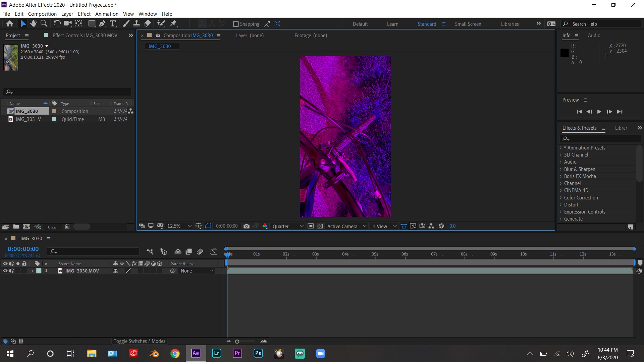Switch to the Audio panel tab
Viewport: 644px width, 362px height.
[x=594, y=36]
